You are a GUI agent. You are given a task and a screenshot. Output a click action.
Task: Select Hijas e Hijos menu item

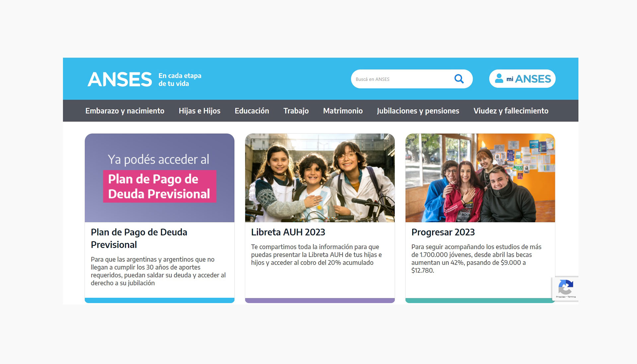(x=199, y=111)
